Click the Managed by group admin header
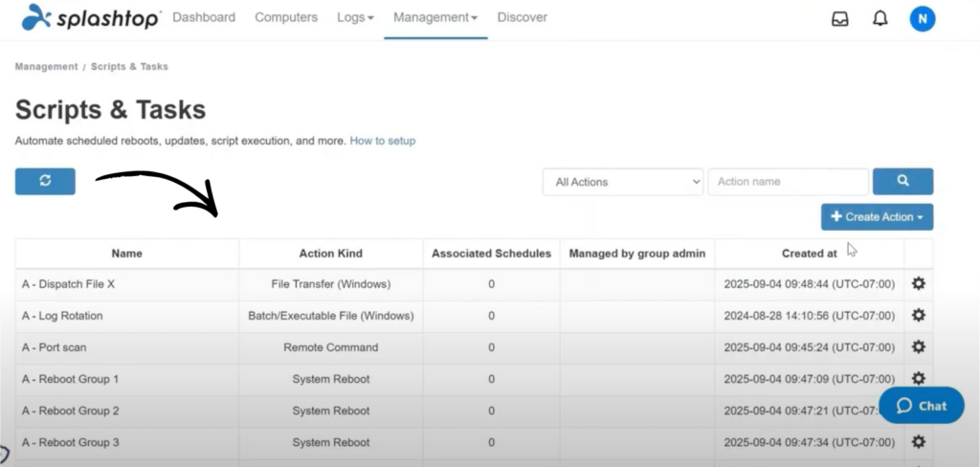This screenshot has height=467, width=980. coord(637,254)
